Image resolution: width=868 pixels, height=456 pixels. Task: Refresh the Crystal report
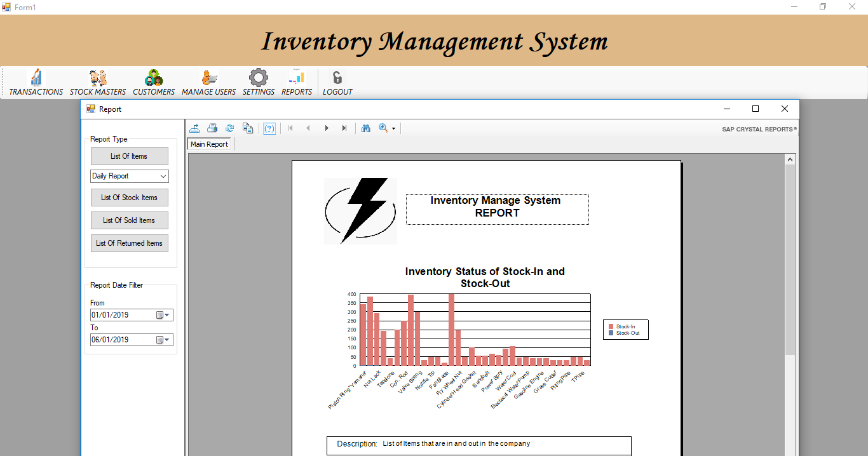click(229, 128)
